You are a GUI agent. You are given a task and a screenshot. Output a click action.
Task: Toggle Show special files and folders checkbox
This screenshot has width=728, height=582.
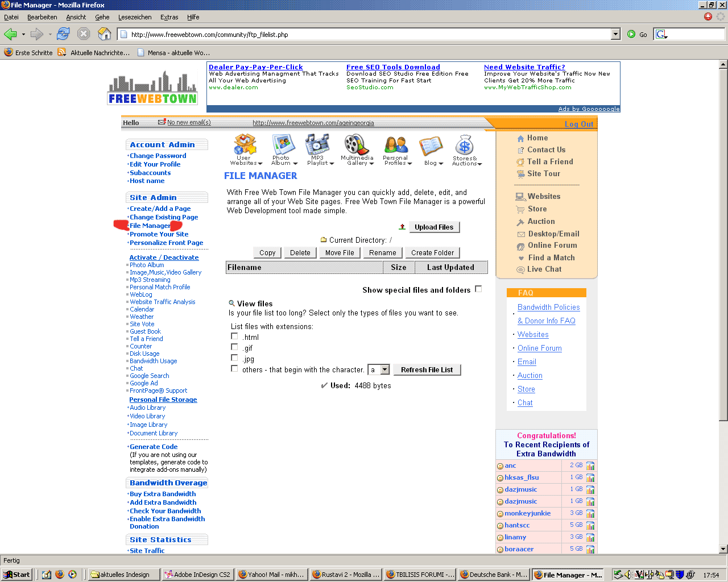point(478,289)
